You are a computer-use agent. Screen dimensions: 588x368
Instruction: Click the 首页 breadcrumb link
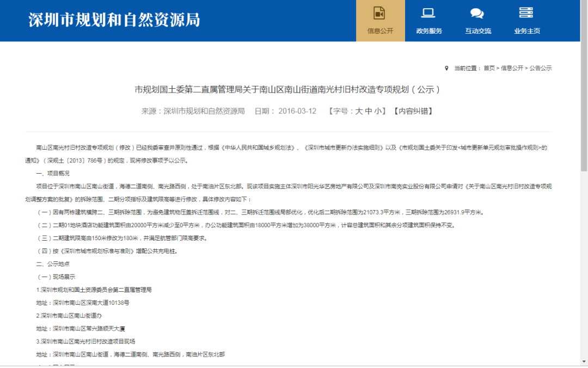489,68
